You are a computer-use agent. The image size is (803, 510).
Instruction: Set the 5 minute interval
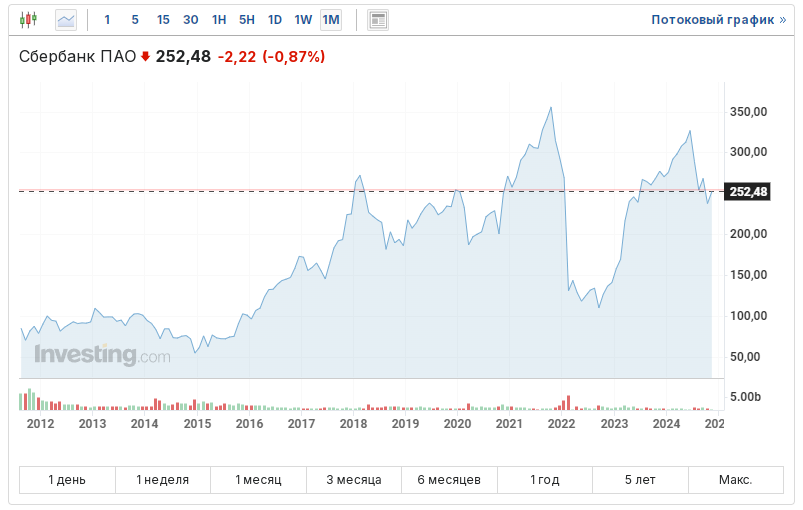(x=135, y=20)
